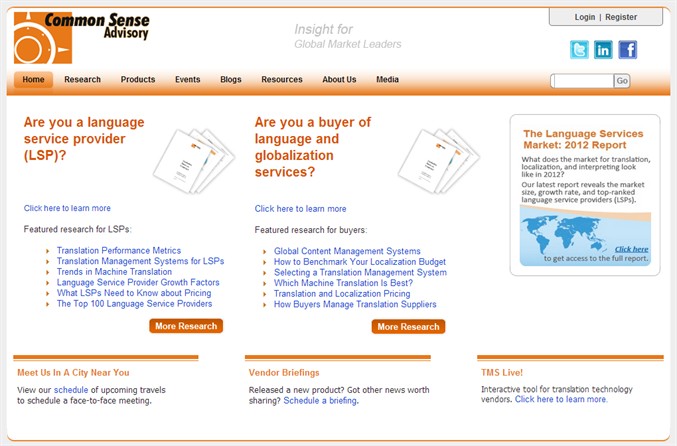Open the Twitter social icon
The width and height of the screenshot is (677, 446).
[580, 50]
